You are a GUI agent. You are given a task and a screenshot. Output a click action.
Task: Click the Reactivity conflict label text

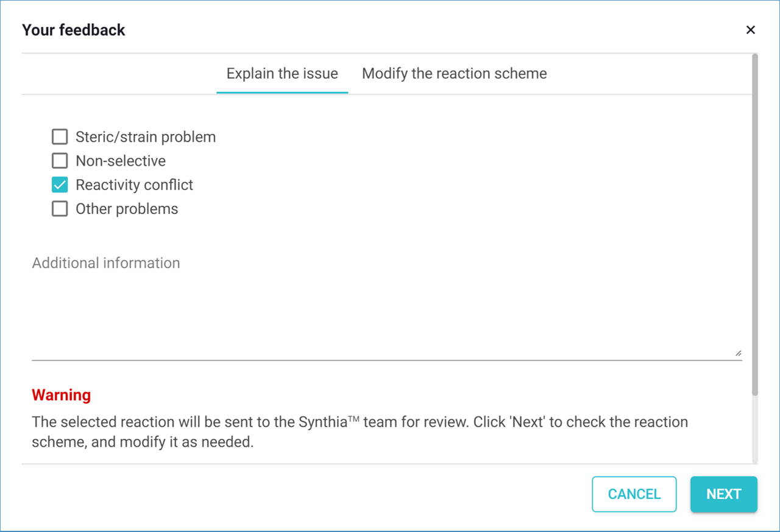[x=134, y=185]
